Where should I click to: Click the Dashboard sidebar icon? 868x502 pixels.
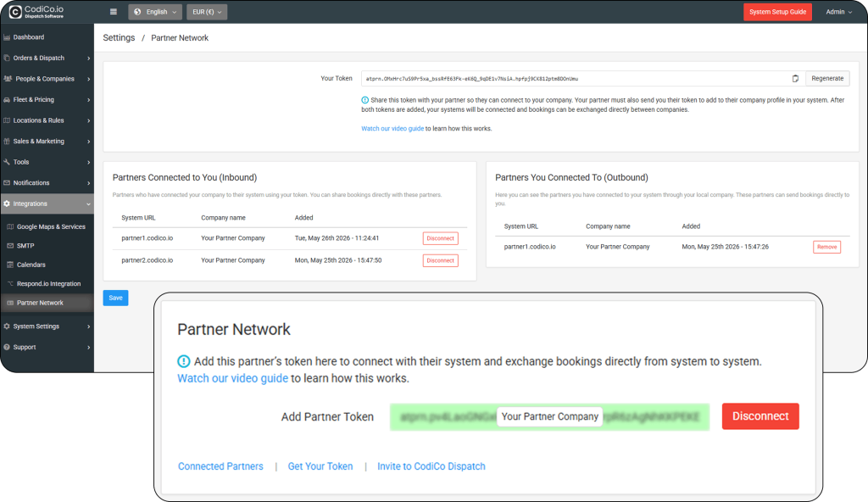tap(7, 37)
